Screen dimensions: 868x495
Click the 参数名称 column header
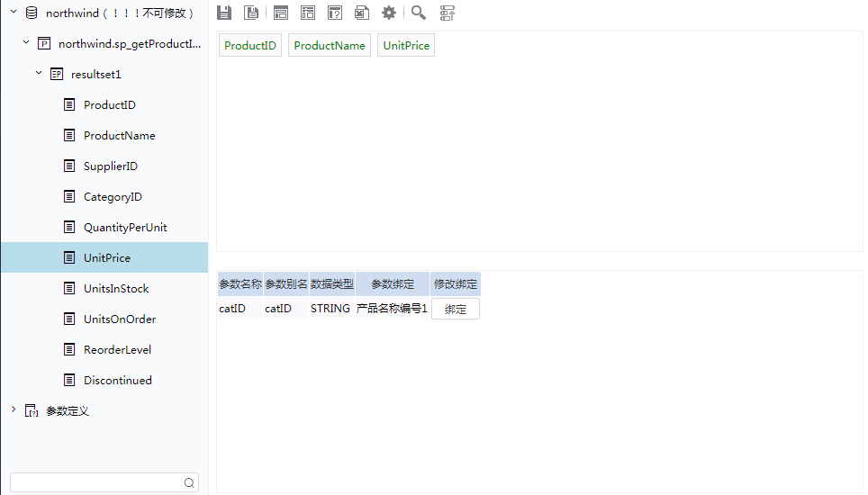click(240, 284)
